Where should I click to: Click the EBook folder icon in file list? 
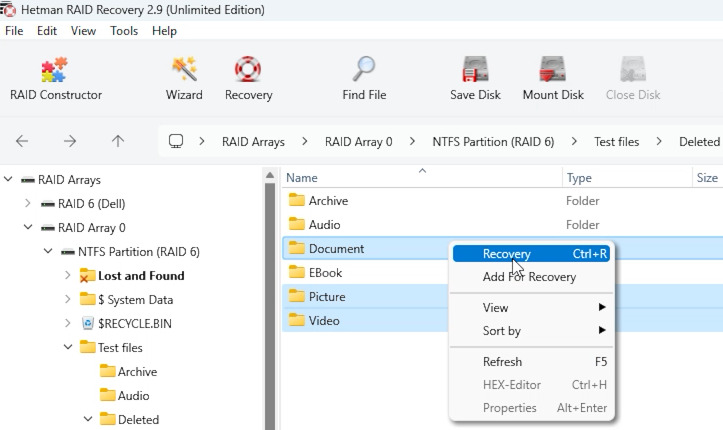click(296, 272)
